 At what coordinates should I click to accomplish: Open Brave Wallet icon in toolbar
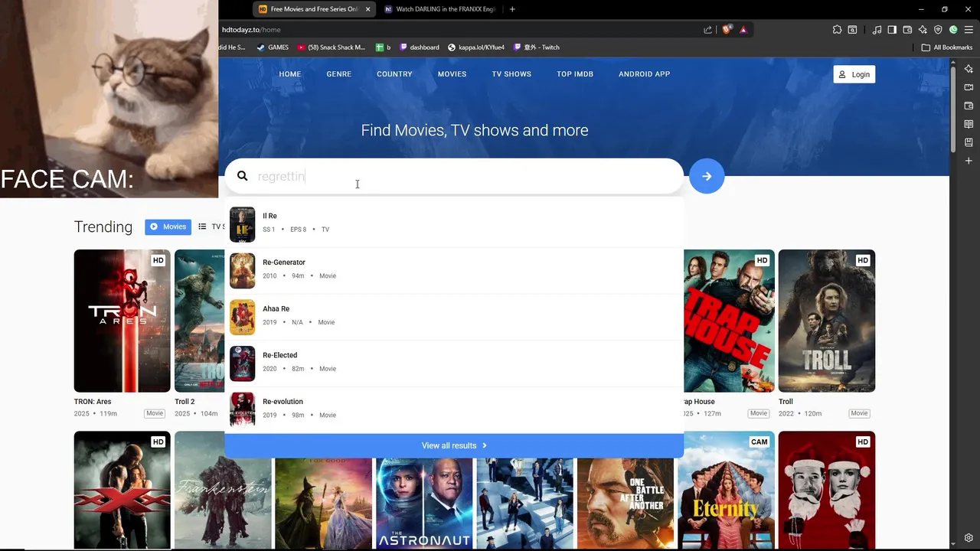coord(907,30)
